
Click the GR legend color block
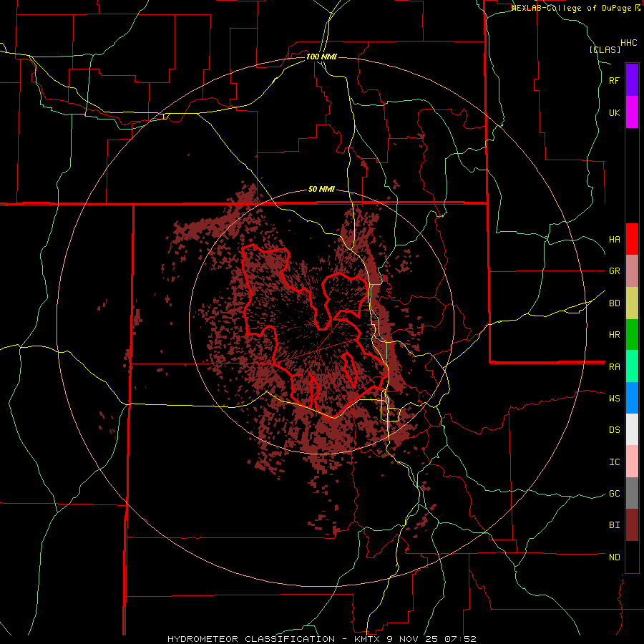pyautogui.click(x=632, y=270)
